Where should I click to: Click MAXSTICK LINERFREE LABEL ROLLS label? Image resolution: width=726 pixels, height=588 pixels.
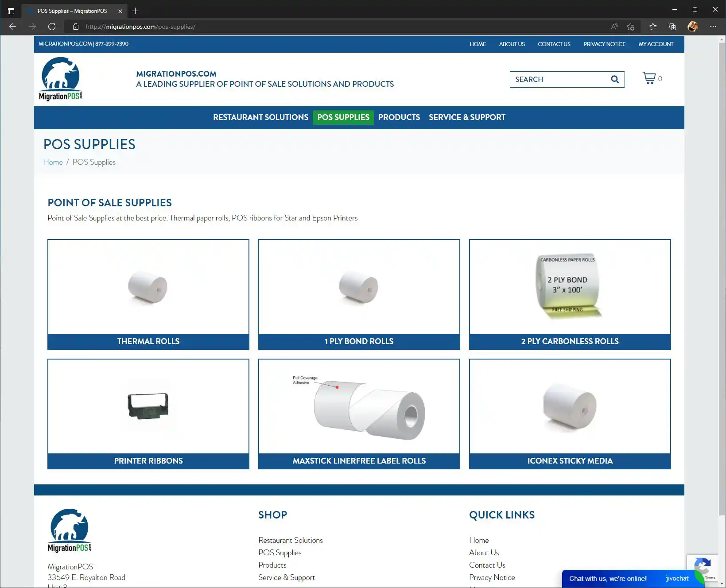pyautogui.click(x=359, y=461)
